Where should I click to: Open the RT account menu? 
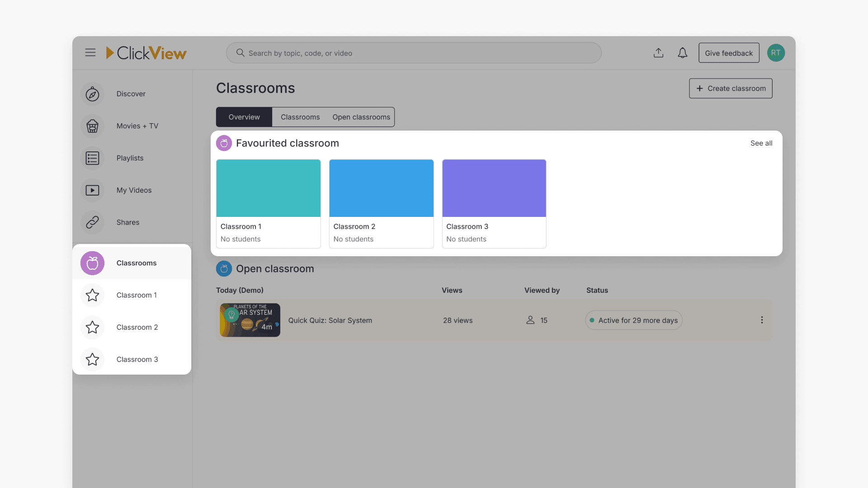(x=776, y=53)
